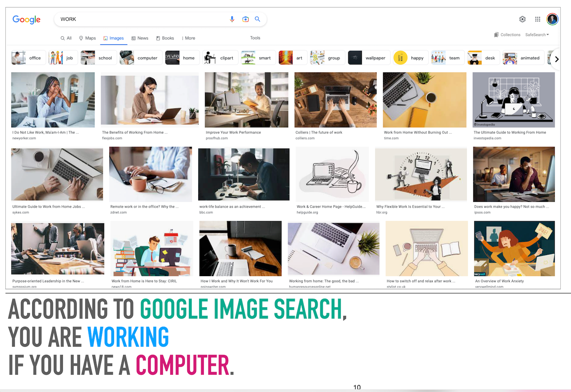The width and height of the screenshot is (571, 392).
Task: Filter by the computer chip
Action: [141, 58]
